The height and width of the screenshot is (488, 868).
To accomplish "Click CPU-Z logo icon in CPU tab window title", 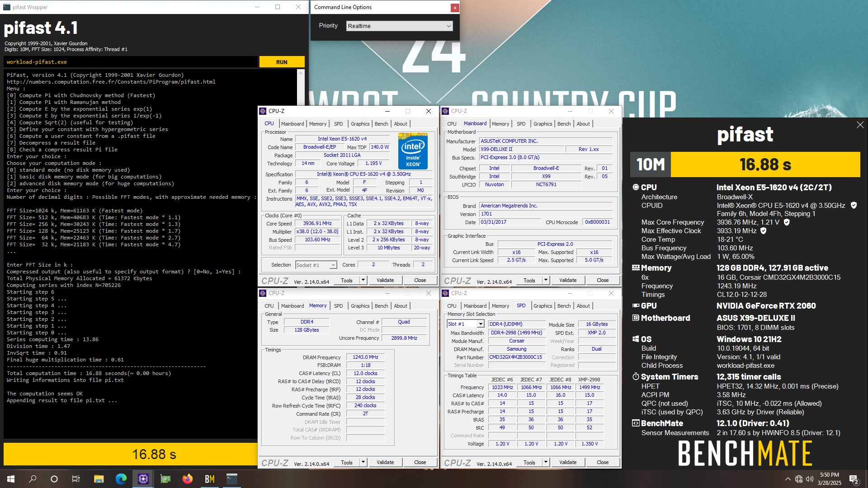I will (263, 111).
